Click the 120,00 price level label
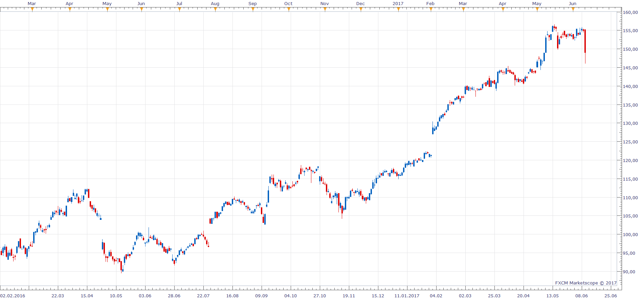644x300 pixels. pos(630,161)
